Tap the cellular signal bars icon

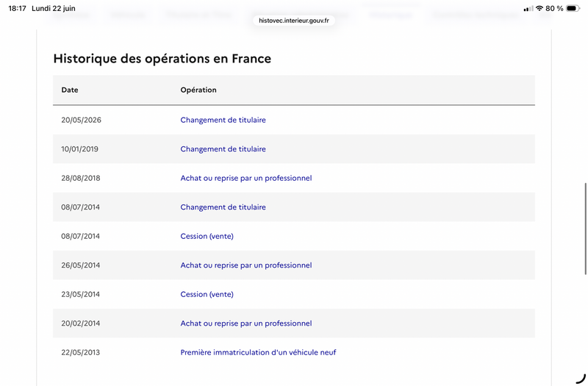[x=528, y=9]
